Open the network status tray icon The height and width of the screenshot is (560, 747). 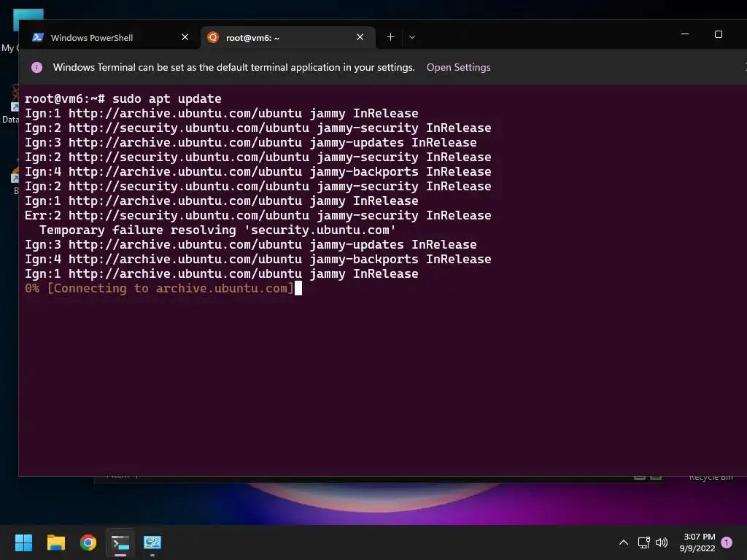(x=643, y=542)
